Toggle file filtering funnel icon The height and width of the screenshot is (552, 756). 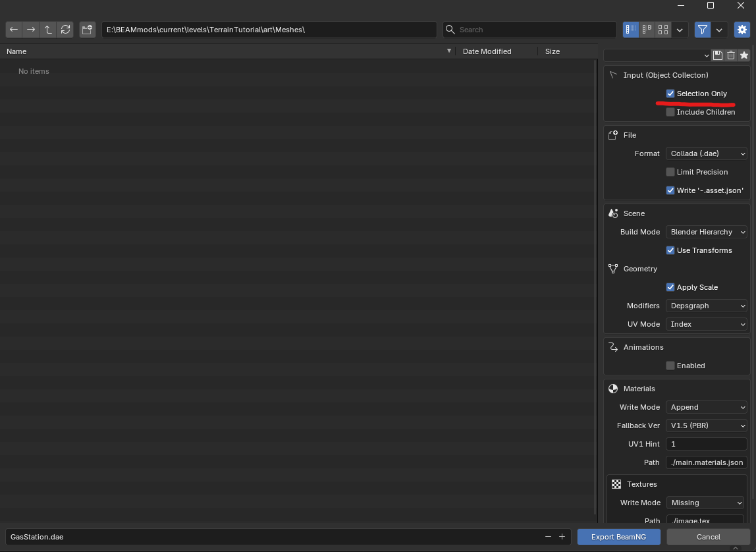point(703,30)
